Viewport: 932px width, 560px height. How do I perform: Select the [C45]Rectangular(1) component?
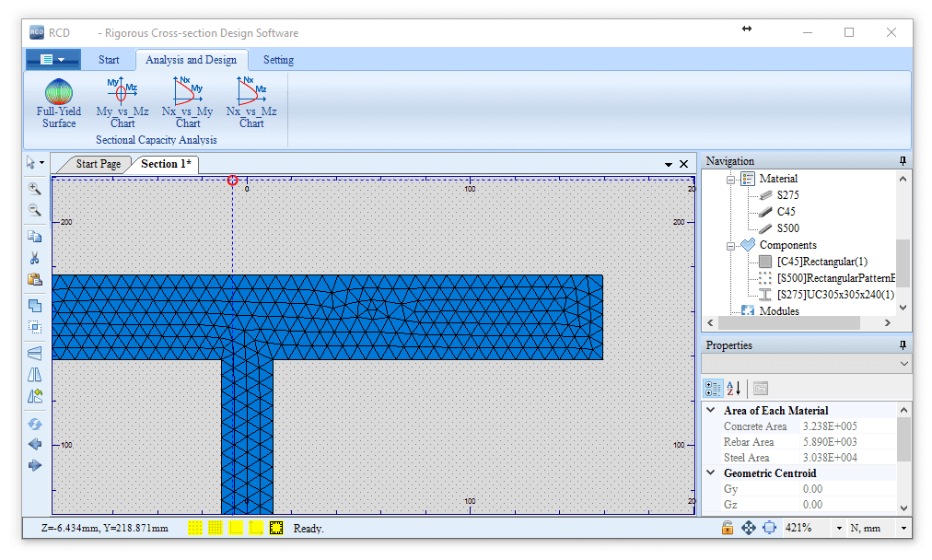(x=822, y=262)
